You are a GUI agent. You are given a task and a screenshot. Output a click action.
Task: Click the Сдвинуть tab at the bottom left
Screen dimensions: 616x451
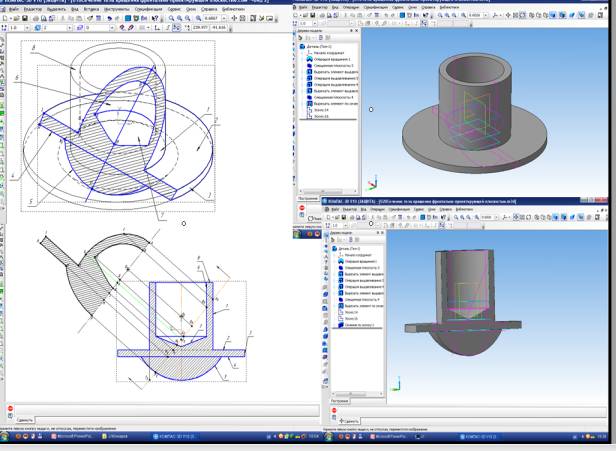click(26, 420)
